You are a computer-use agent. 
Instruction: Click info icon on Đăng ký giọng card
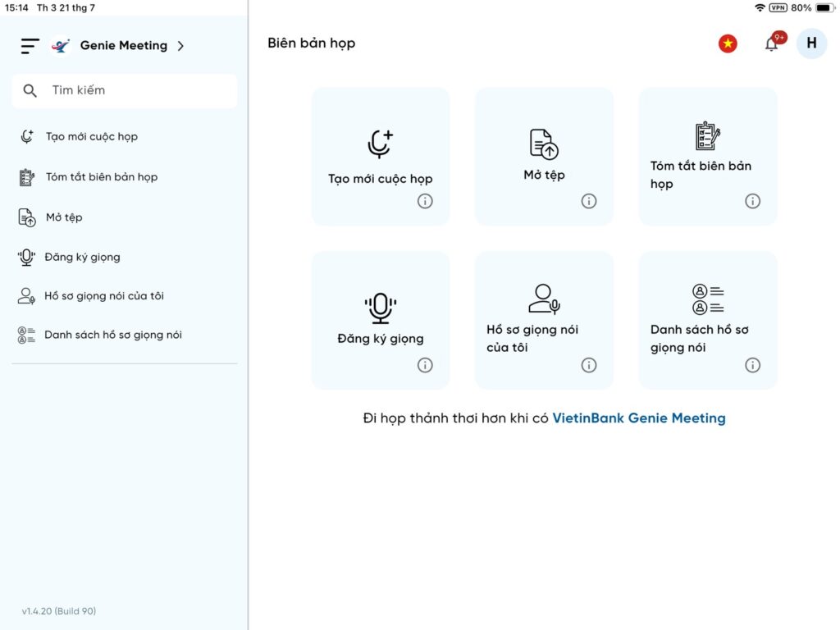tap(425, 365)
